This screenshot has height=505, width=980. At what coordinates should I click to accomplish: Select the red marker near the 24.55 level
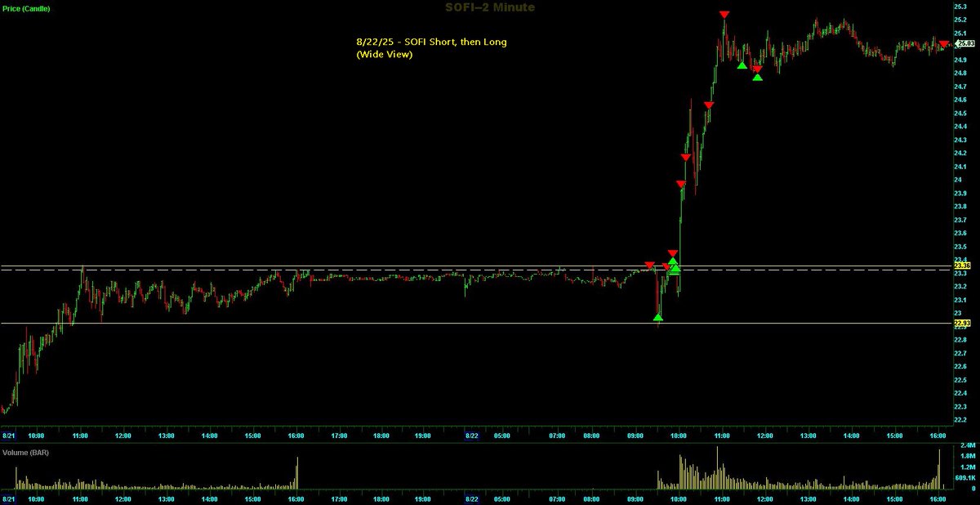(x=709, y=105)
